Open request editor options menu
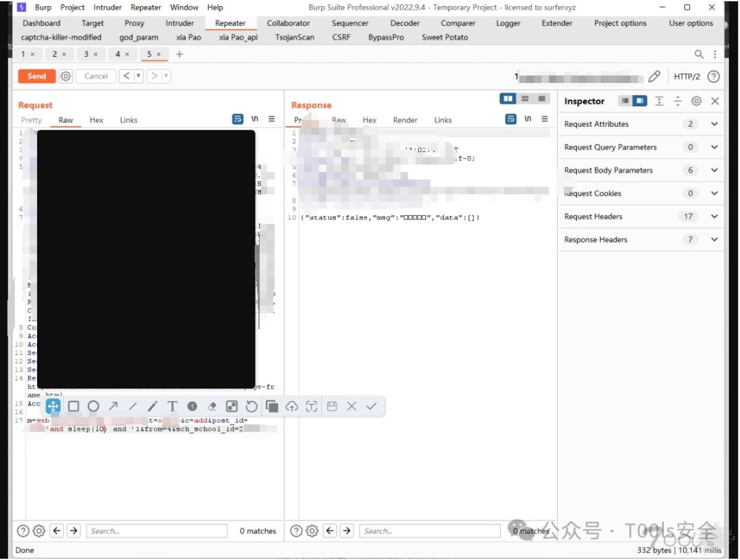 click(x=271, y=119)
